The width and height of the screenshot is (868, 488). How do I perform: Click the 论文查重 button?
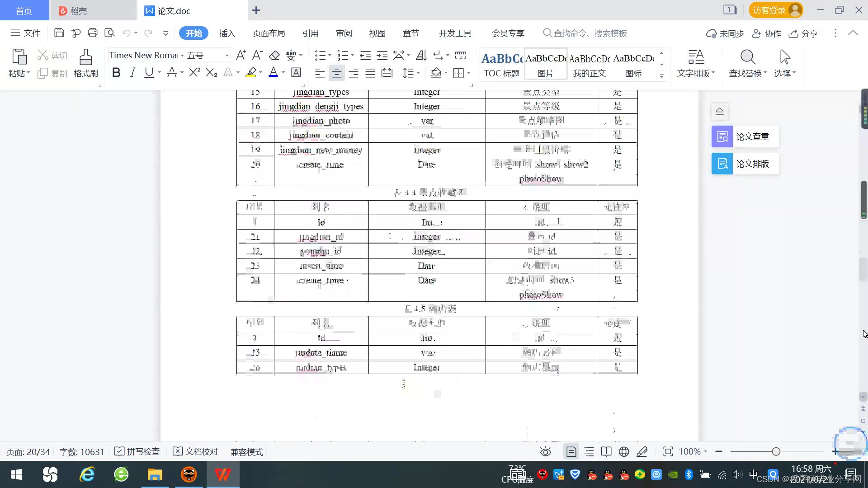coord(745,136)
